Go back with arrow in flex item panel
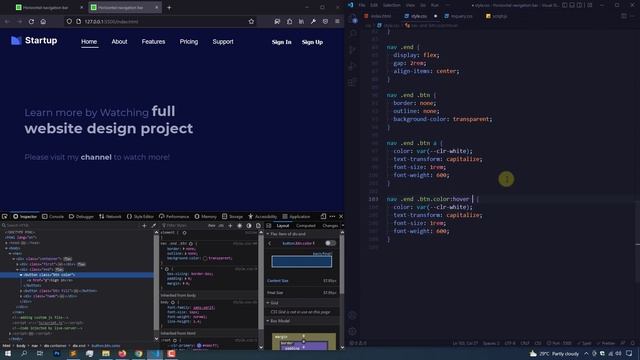The image size is (640, 360). tap(269, 243)
